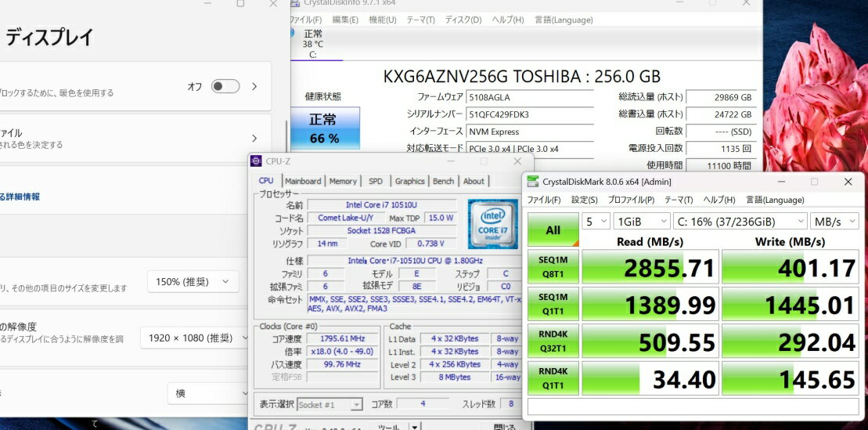
Task: Select the target drive C: dropdown
Action: pyautogui.click(x=737, y=222)
